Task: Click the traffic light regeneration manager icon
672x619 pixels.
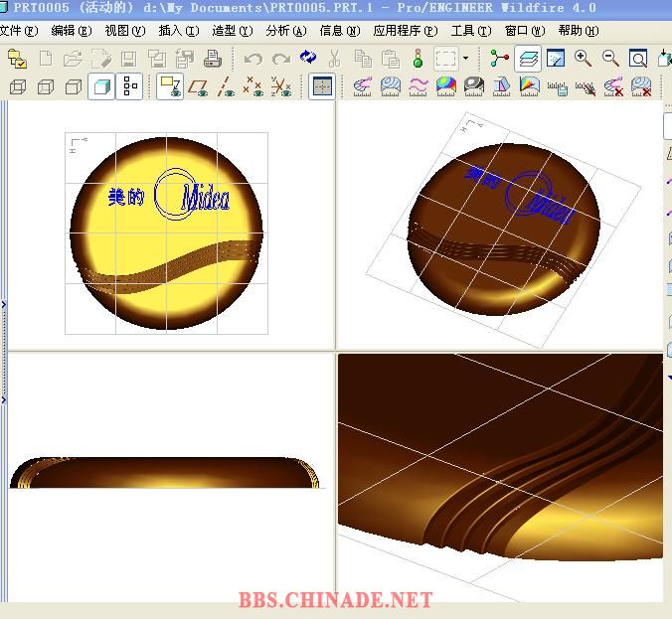Action: tap(418, 59)
